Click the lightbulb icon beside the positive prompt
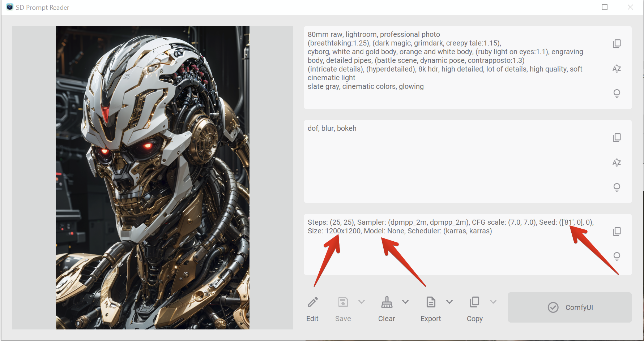644x341 pixels. (617, 93)
